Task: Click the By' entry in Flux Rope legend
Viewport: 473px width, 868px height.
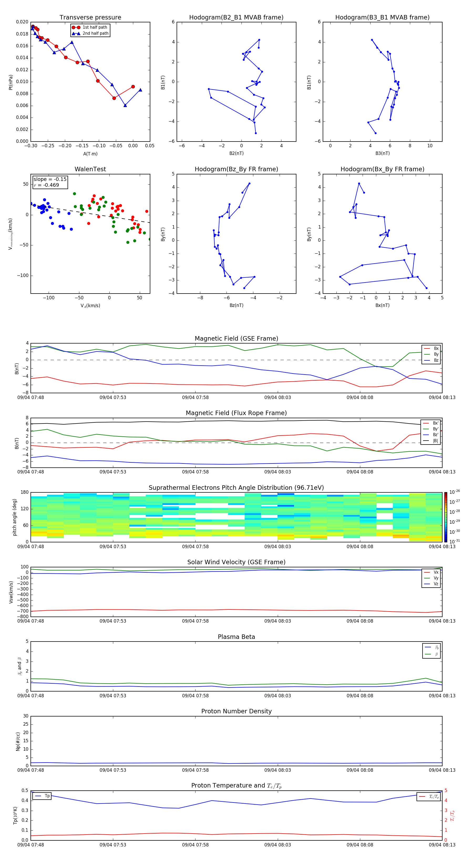Action: coord(431,429)
